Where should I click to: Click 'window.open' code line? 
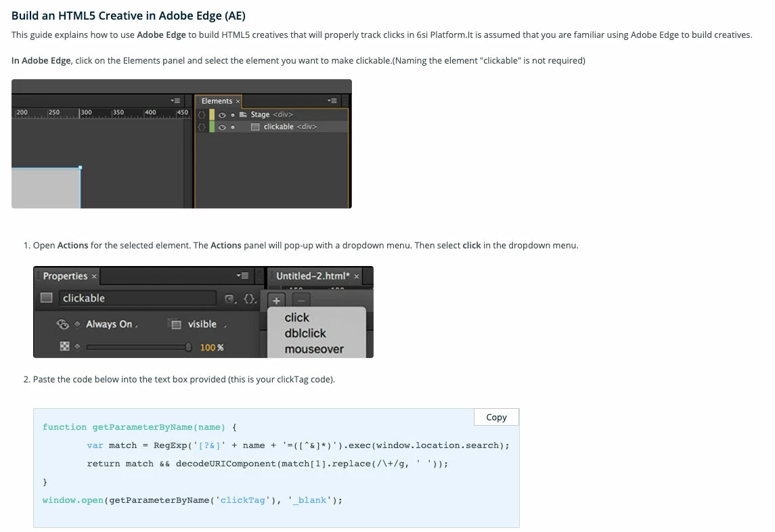point(192,500)
